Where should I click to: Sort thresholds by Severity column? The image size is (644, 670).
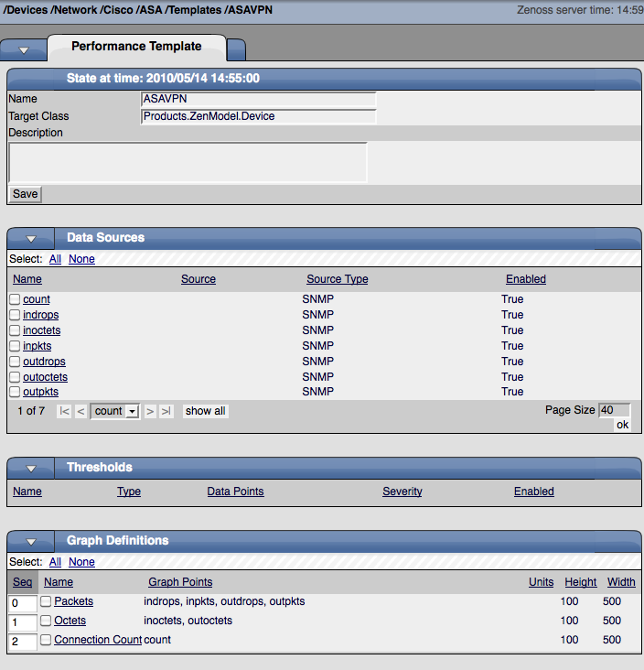coord(402,492)
